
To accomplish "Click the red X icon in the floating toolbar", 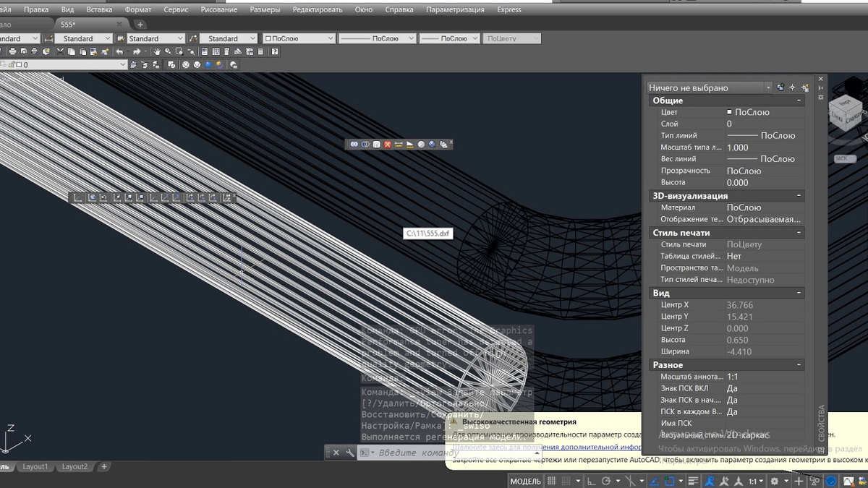I will click(387, 145).
